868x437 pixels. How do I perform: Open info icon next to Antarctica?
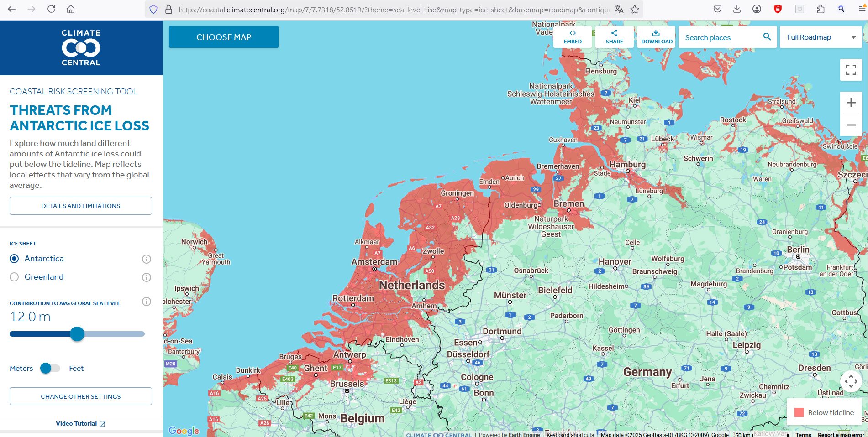click(146, 259)
